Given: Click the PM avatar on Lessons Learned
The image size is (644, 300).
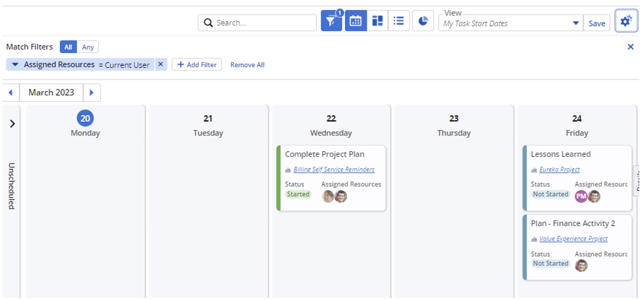Looking at the screenshot, I should (x=581, y=196).
